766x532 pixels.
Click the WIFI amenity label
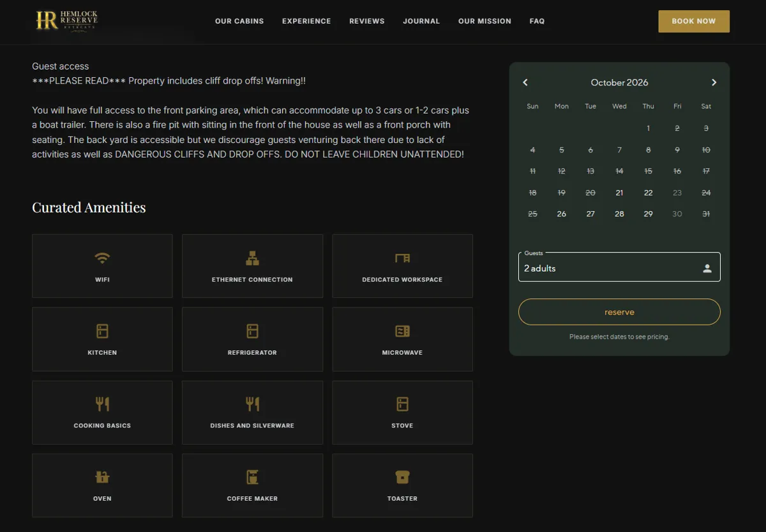tap(102, 279)
